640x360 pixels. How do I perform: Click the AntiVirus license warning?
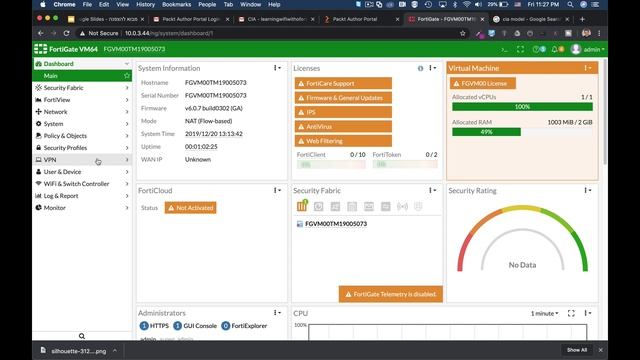point(343,127)
